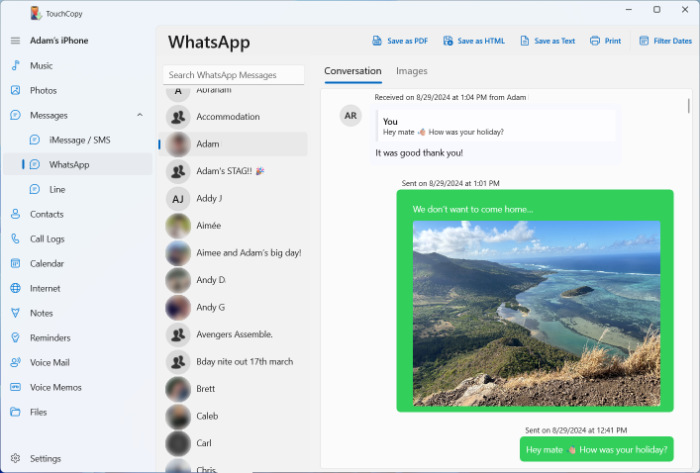Viewport: 700px width, 473px height.
Task: Click the Filter Dates label
Action: pyautogui.click(x=673, y=41)
